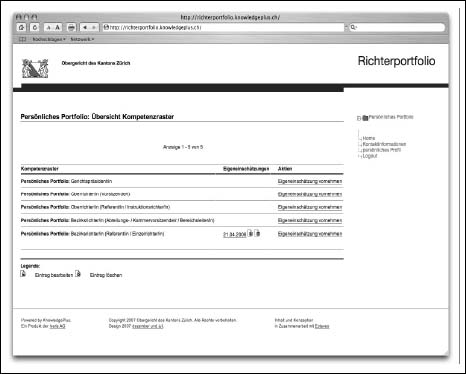Click the browser home toolbar icon

point(21,27)
